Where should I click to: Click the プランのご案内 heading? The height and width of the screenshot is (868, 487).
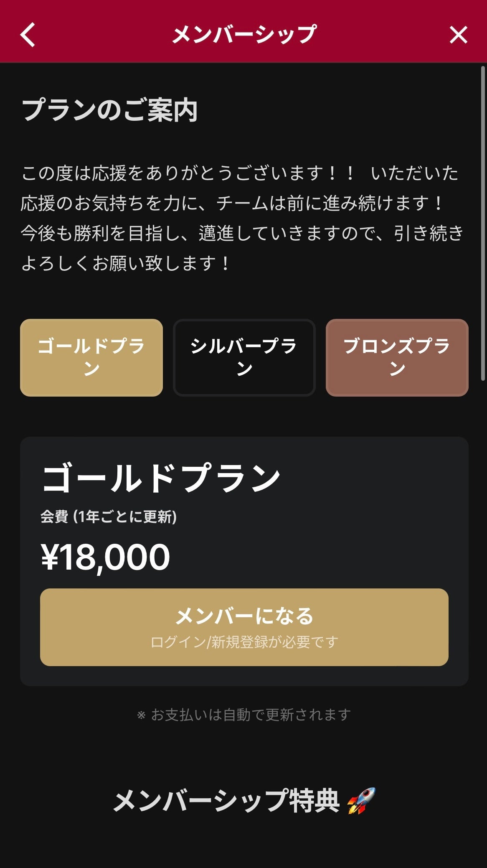tap(109, 111)
